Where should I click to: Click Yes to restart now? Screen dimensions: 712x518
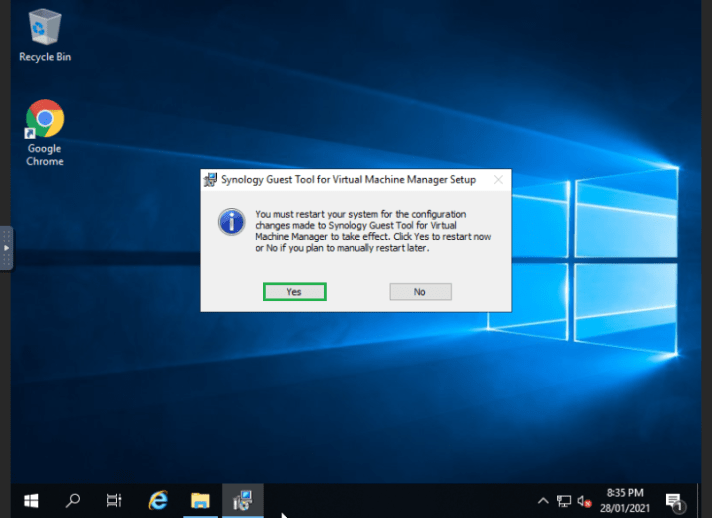click(x=294, y=292)
